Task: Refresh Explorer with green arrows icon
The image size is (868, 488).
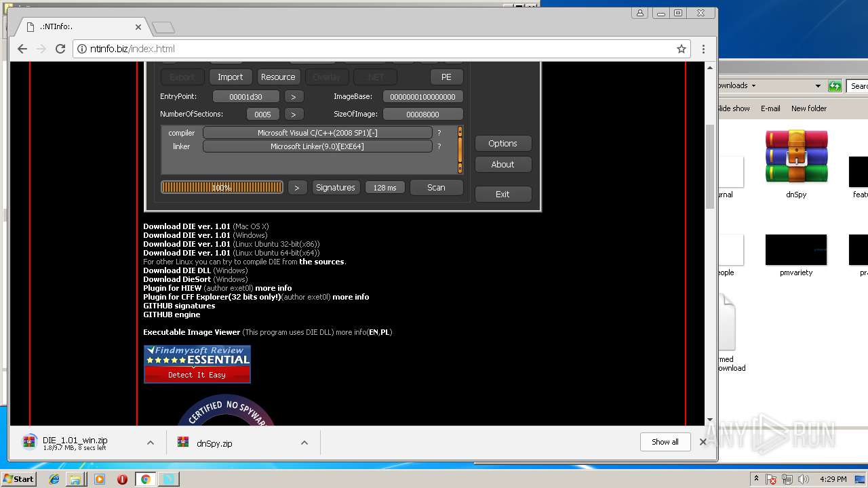Action: [x=835, y=86]
